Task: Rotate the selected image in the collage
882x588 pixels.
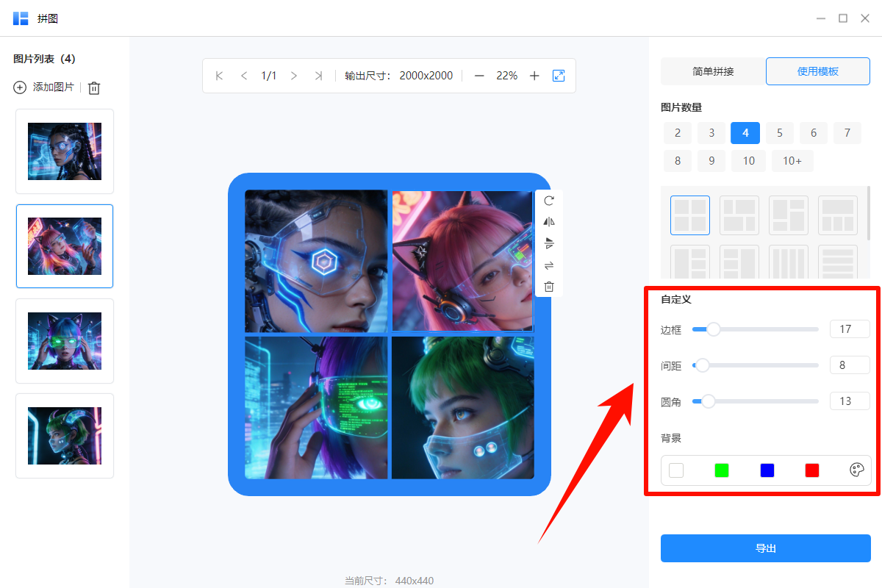Action: (x=548, y=200)
